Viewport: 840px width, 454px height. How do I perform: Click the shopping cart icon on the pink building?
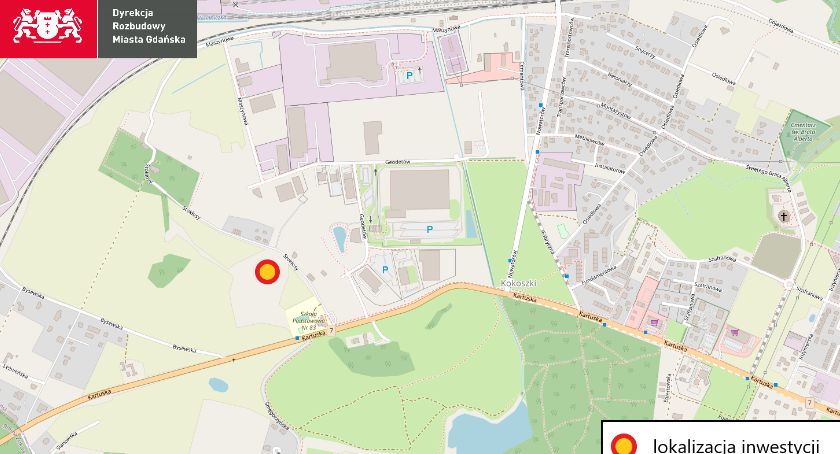tap(654, 322)
